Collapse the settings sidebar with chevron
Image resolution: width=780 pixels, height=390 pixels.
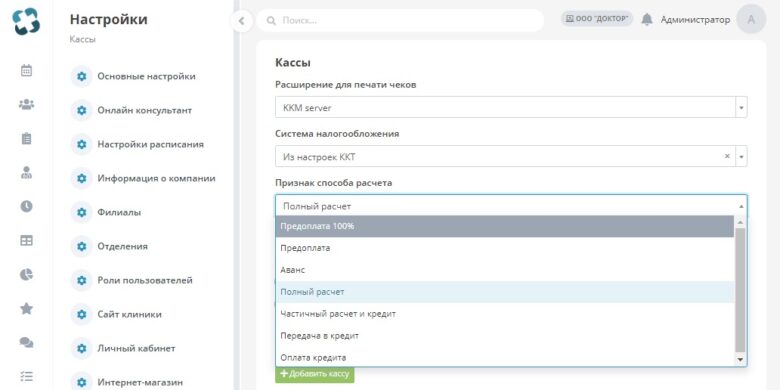coord(242,21)
